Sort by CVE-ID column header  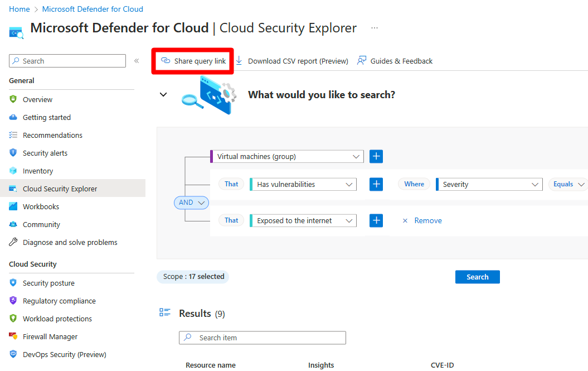pyautogui.click(x=442, y=365)
